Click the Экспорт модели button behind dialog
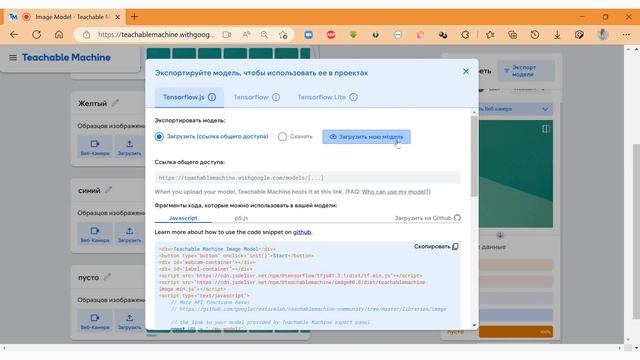This screenshot has height=360, width=640. (x=526, y=71)
